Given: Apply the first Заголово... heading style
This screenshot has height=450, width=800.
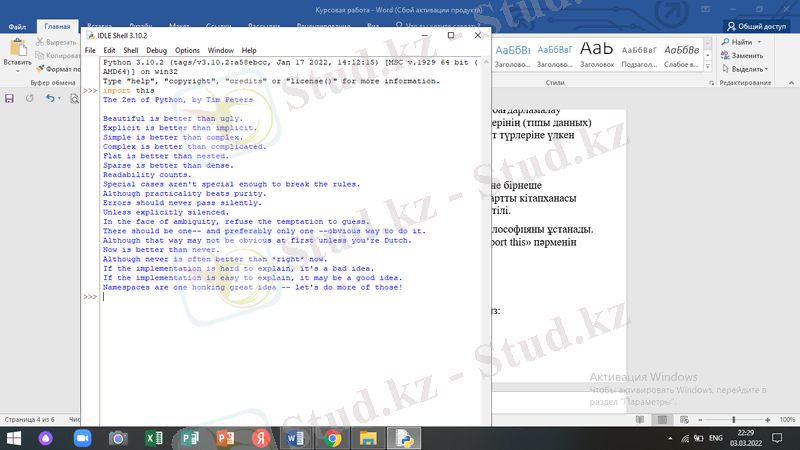Looking at the screenshot, I should click(x=513, y=56).
